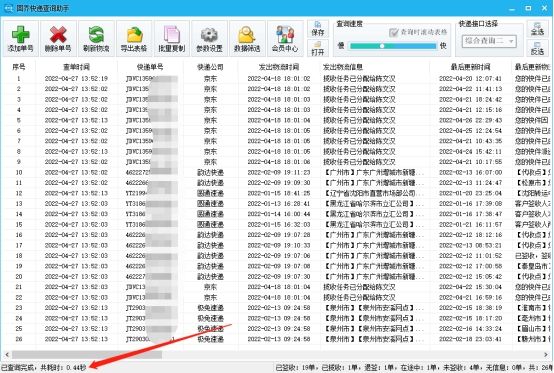Click the horizontal scrollbar thumb
The image size is (554, 373).
pos(87,354)
